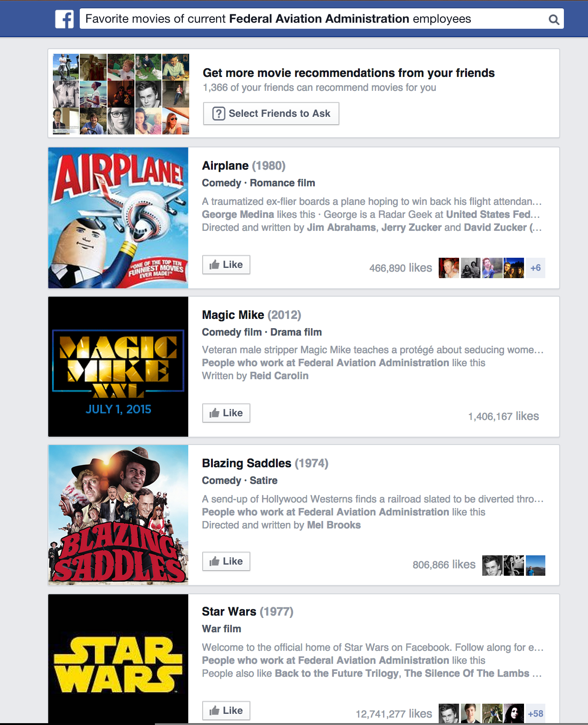
Task: Open the Star Wars logo poster
Action: [x=118, y=659]
